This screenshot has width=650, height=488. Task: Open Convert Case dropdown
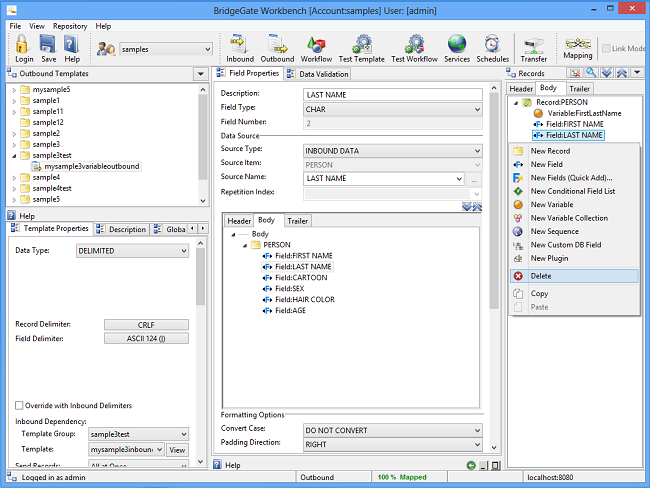[x=477, y=430]
